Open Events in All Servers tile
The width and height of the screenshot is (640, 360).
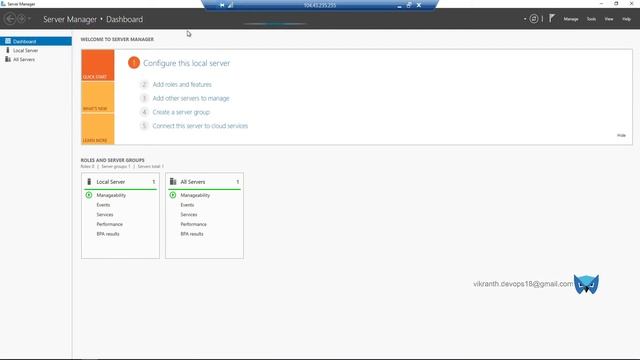pyautogui.click(x=187, y=205)
